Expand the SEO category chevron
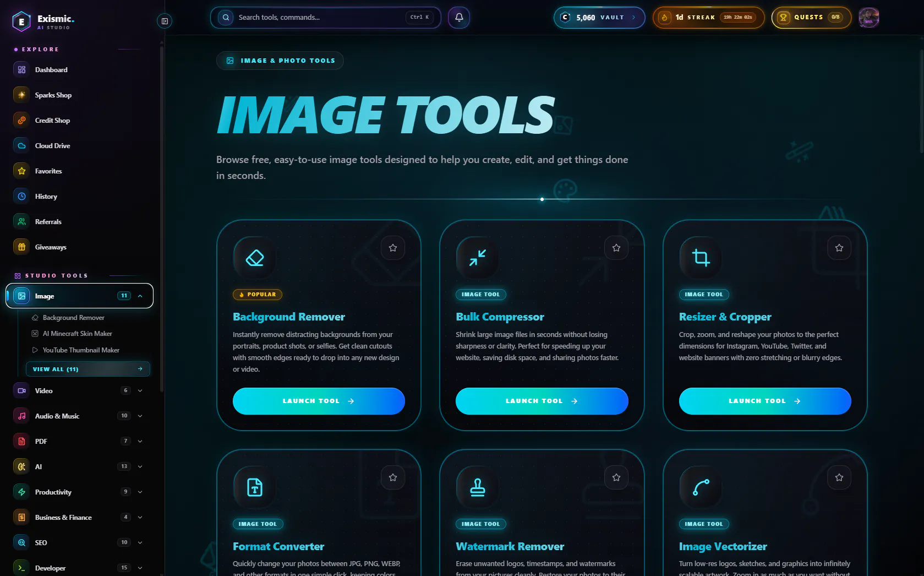 (x=140, y=543)
